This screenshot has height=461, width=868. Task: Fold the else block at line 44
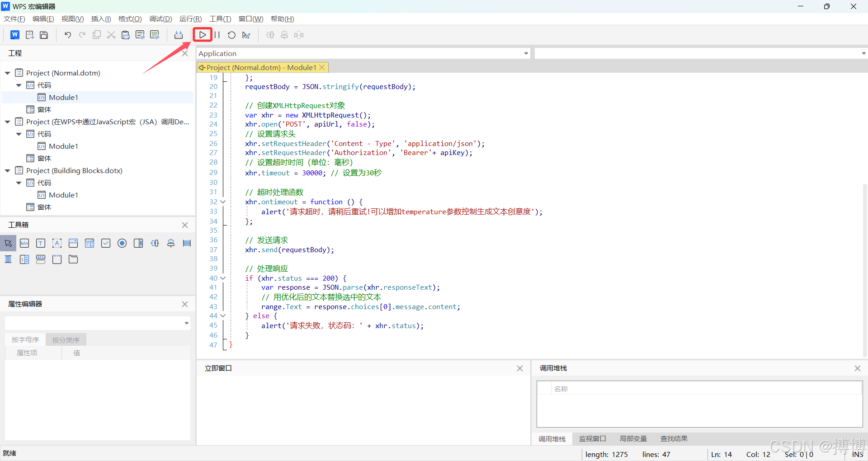click(223, 316)
